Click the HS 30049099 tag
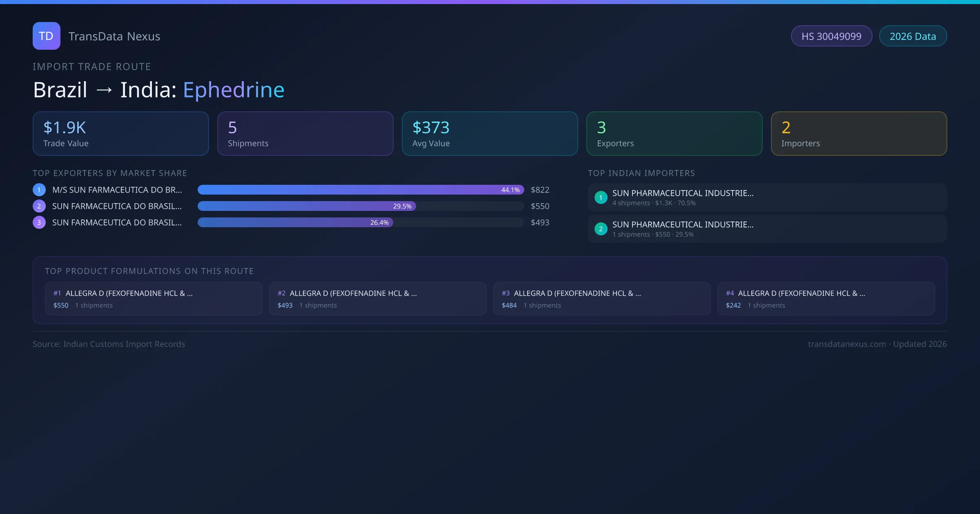 [x=831, y=36]
